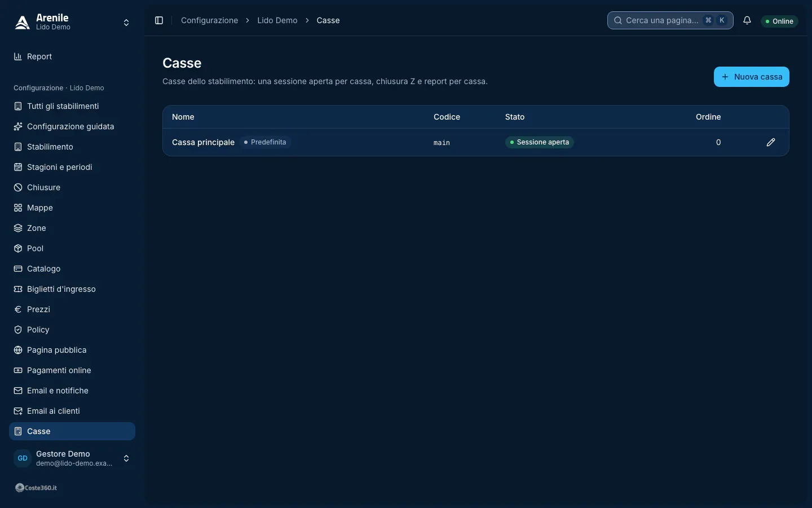Screen dimensions: 812x508
Task: Click the Online status badge
Action: pyautogui.click(x=779, y=21)
